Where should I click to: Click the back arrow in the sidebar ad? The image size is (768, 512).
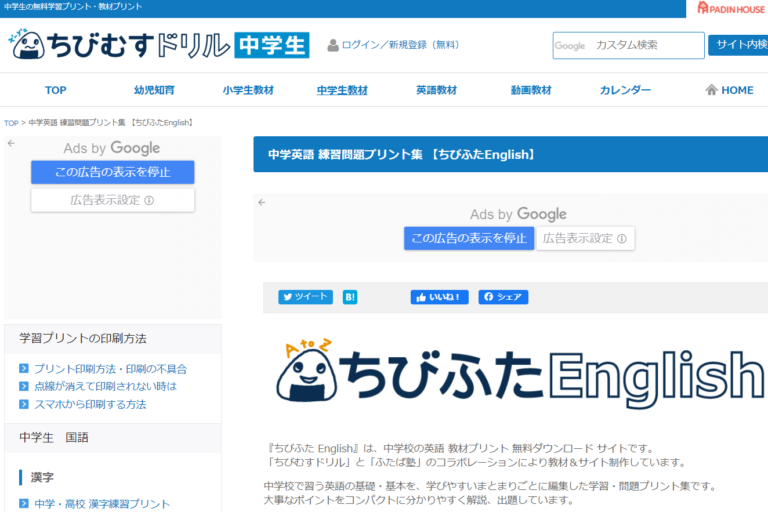(11, 144)
